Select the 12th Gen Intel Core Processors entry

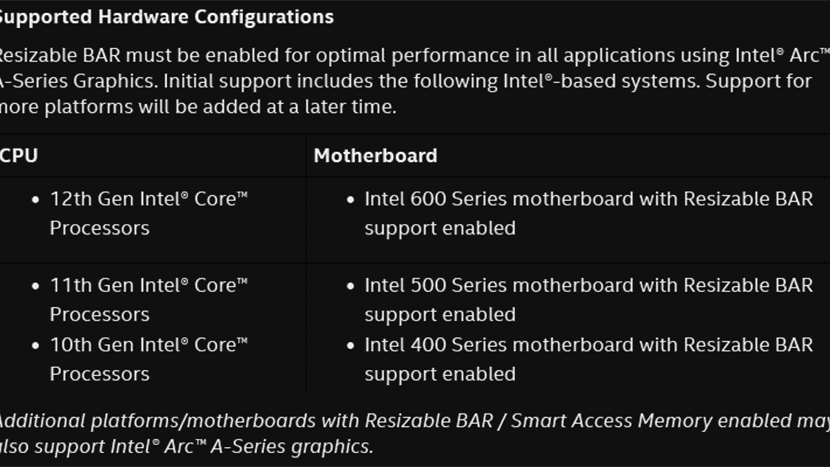click(148, 213)
